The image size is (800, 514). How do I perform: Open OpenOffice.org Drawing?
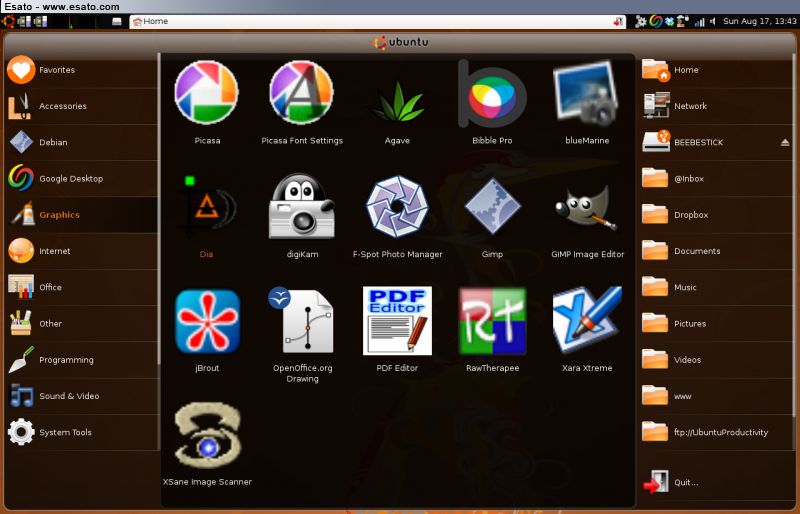[x=302, y=334]
